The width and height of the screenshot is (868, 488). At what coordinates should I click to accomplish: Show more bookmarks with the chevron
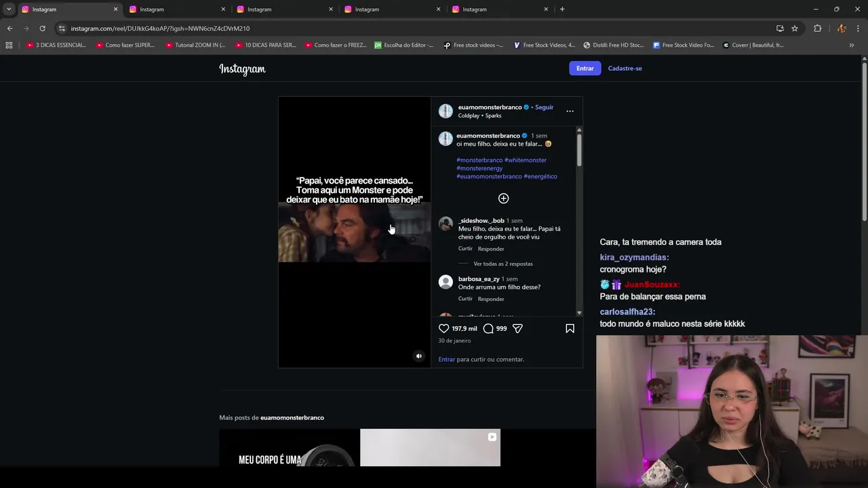[852, 45]
